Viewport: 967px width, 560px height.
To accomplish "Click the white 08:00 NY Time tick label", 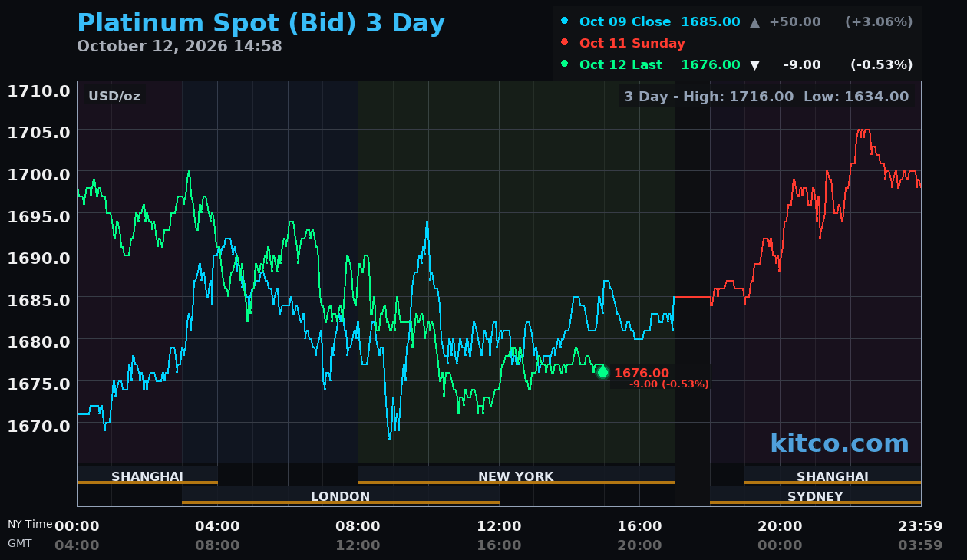I will tap(358, 526).
